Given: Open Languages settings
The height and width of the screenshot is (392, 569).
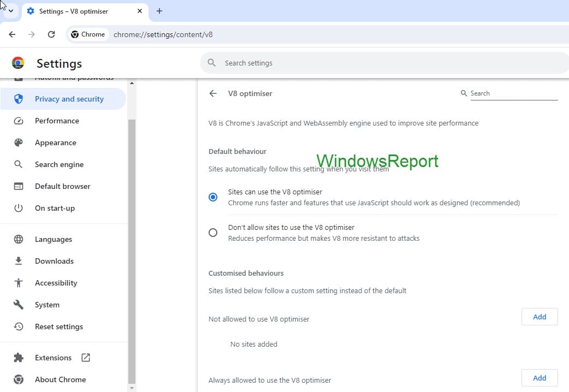Looking at the screenshot, I should 63,239.
